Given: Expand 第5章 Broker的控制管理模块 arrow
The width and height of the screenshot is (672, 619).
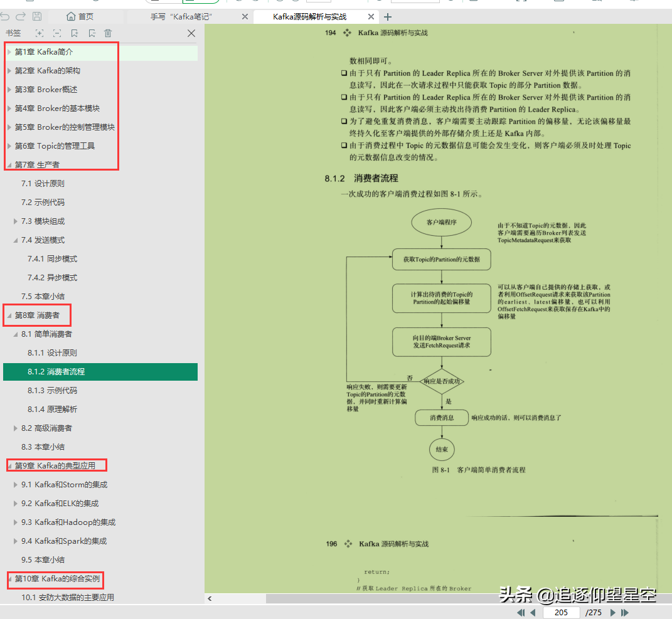Looking at the screenshot, I should pyautogui.click(x=9, y=127).
